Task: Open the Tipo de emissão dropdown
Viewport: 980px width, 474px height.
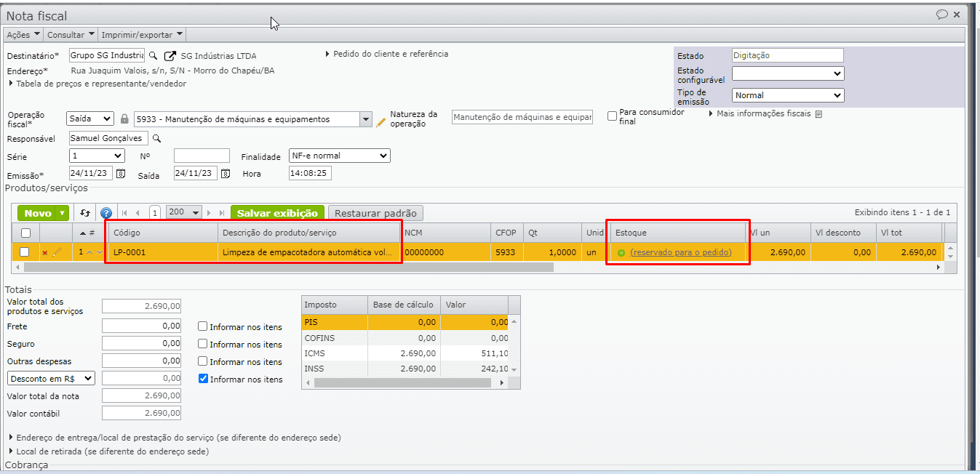Action: (x=787, y=95)
